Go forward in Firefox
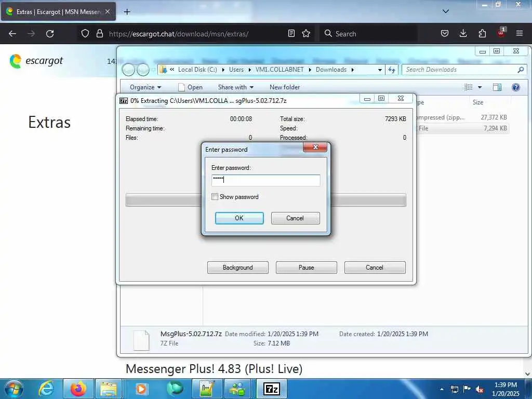Viewport: 532px width, 399px height. tap(31, 34)
